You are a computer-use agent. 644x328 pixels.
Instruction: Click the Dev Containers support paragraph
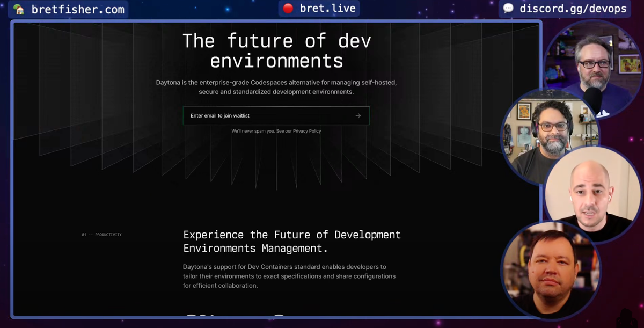click(290, 276)
